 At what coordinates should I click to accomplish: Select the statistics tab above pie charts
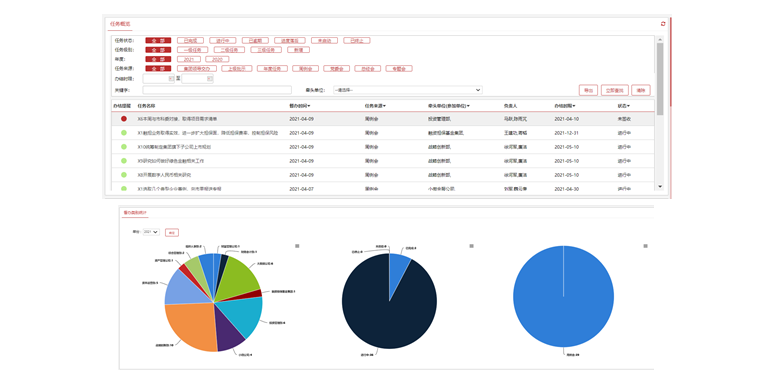pyautogui.click(x=135, y=212)
